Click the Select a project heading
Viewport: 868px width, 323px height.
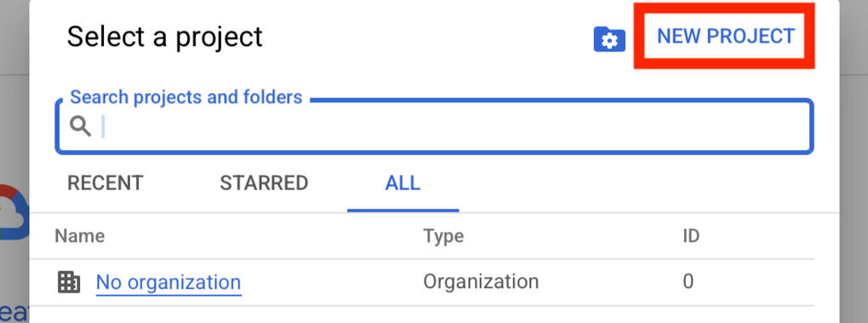point(165,37)
